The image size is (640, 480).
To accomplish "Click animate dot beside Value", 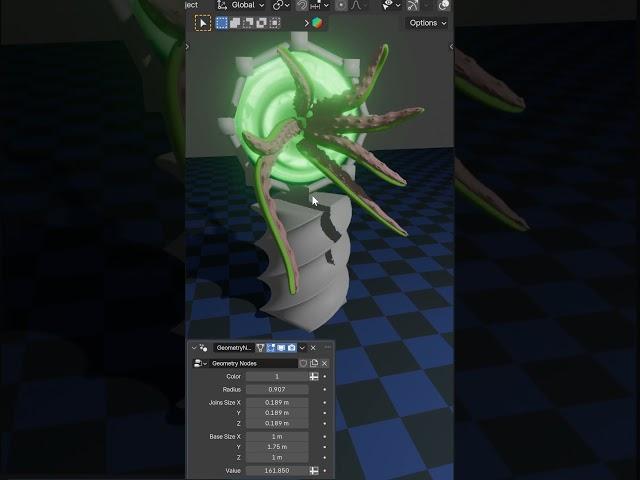I will 324,471.
